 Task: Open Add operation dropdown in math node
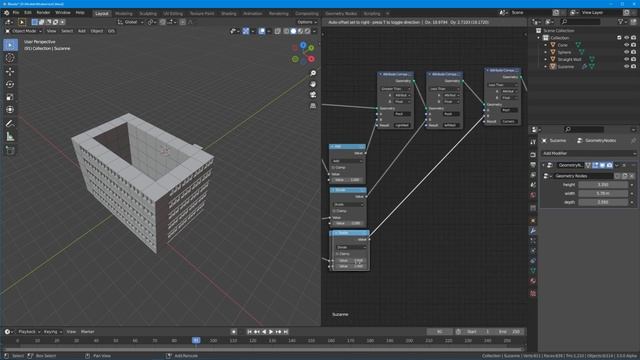(x=347, y=161)
